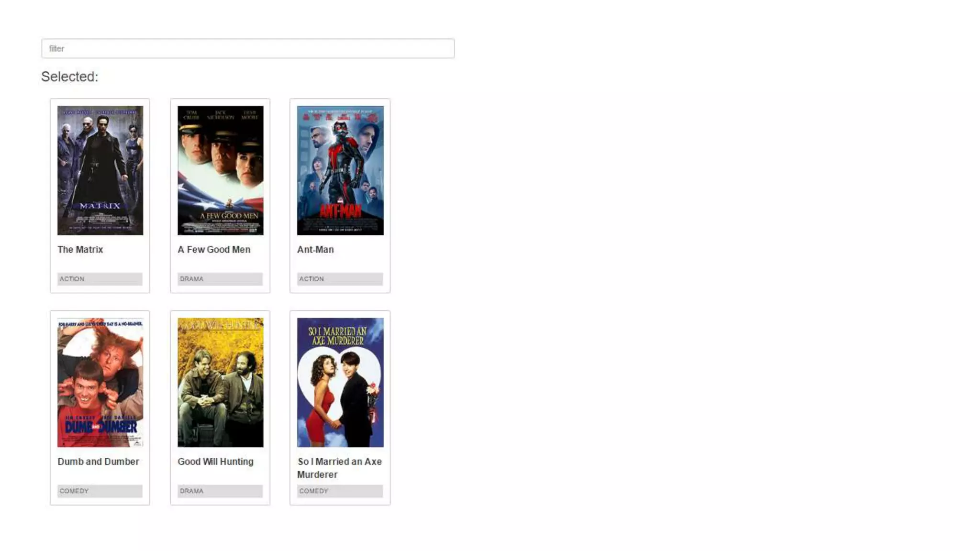This screenshot has height=551, width=980.
Task: Click the filter text input field
Action: (248, 48)
